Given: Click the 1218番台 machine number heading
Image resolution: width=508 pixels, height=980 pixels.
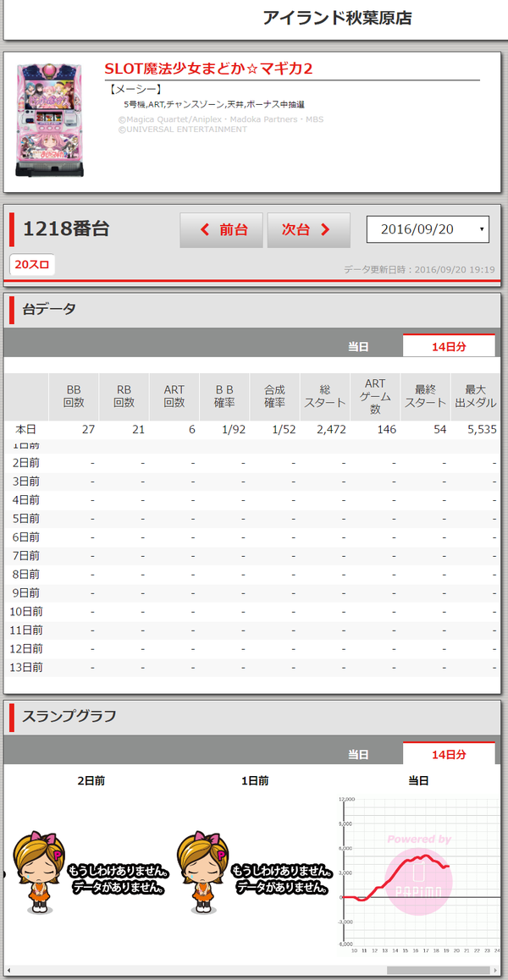Looking at the screenshot, I should (66, 229).
